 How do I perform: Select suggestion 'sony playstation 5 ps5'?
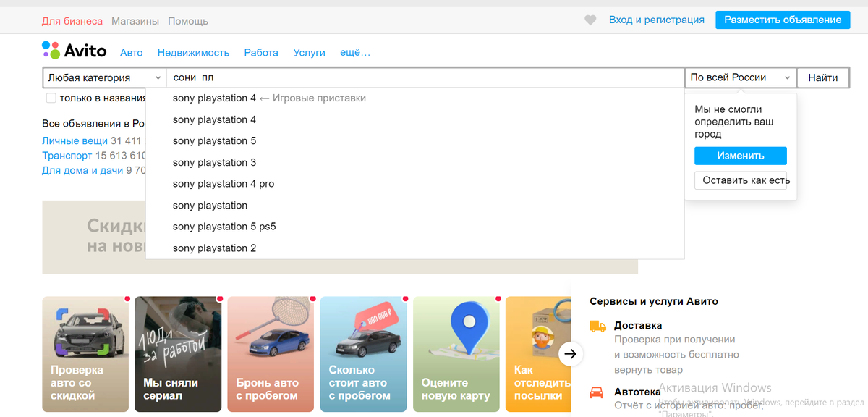415,227
